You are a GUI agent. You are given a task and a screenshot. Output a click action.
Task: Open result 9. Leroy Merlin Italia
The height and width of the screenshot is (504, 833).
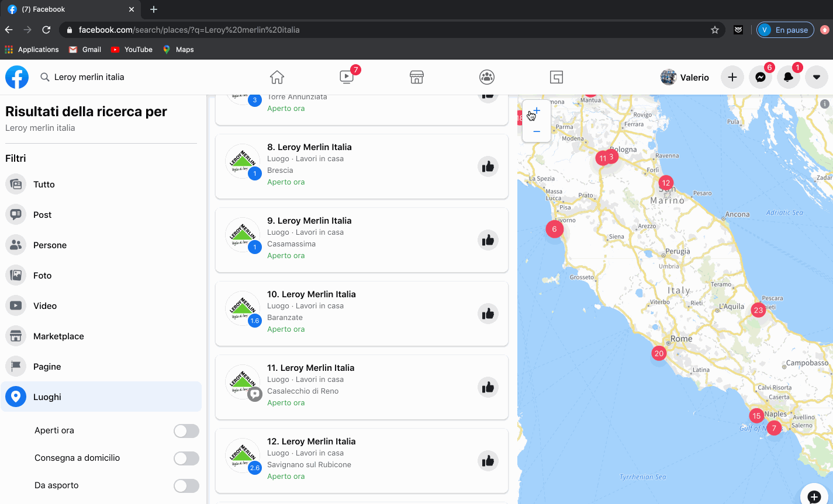[x=309, y=221]
